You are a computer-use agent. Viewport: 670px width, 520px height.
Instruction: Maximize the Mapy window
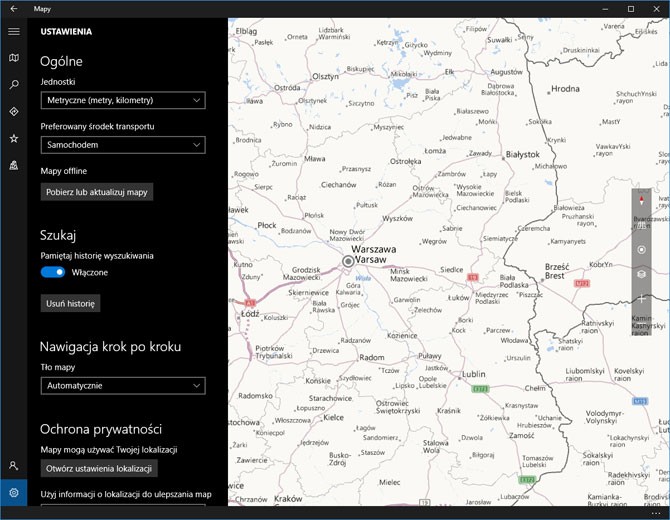631,9
